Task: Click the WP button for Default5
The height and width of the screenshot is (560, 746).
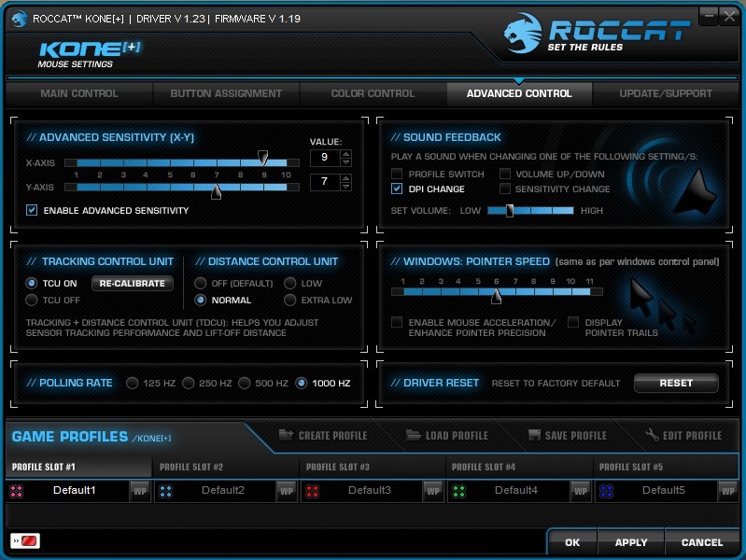Action: click(728, 492)
